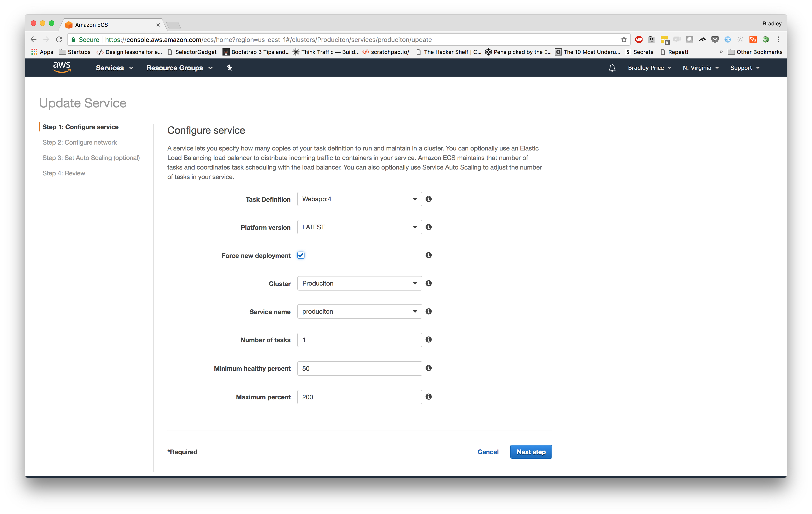Viewport: 812px width, 514px height.
Task: Click the info icon beside Platform version
Action: (428, 227)
